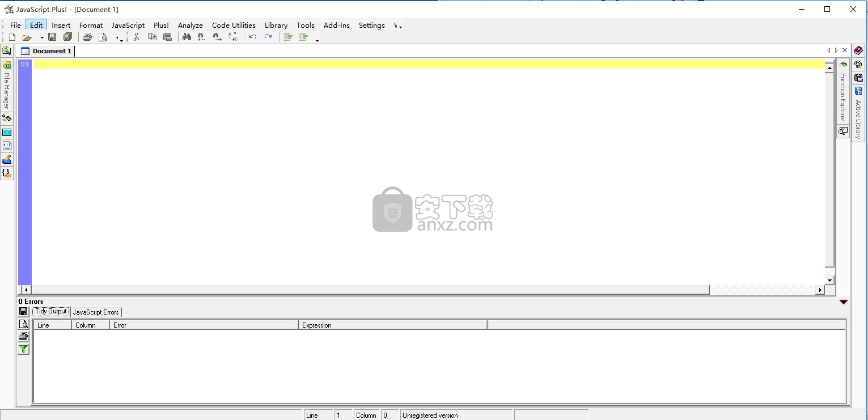Click the Indent lines icon
The height and width of the screenshot is (420, 868).
(303, 37)
